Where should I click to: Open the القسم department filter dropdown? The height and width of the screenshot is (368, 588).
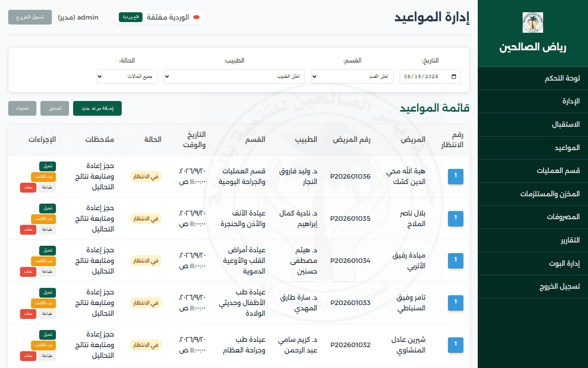352,76
